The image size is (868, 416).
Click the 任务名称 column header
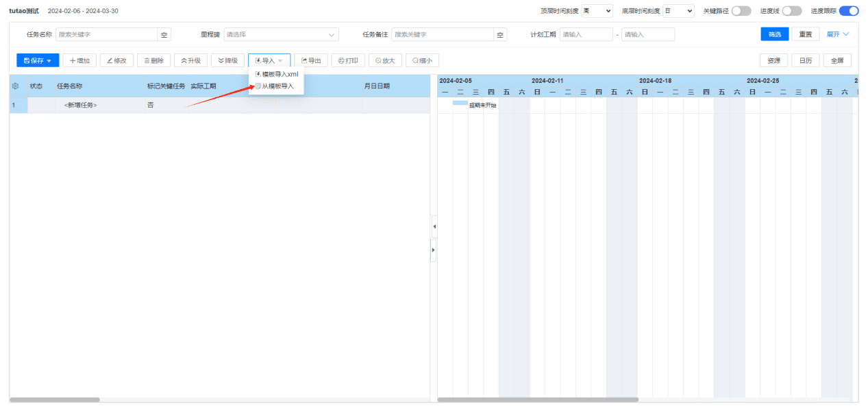pos(70,86)
